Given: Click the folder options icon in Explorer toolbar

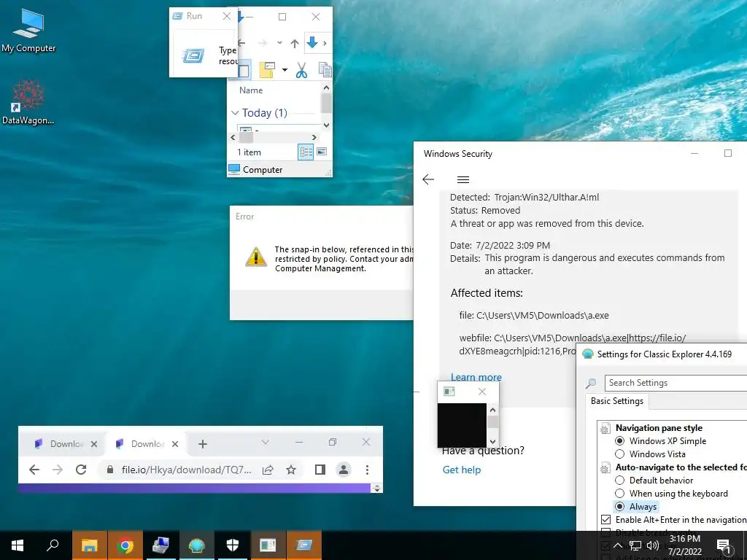Looking at the screenshot, I should click(x=267, y=71).
